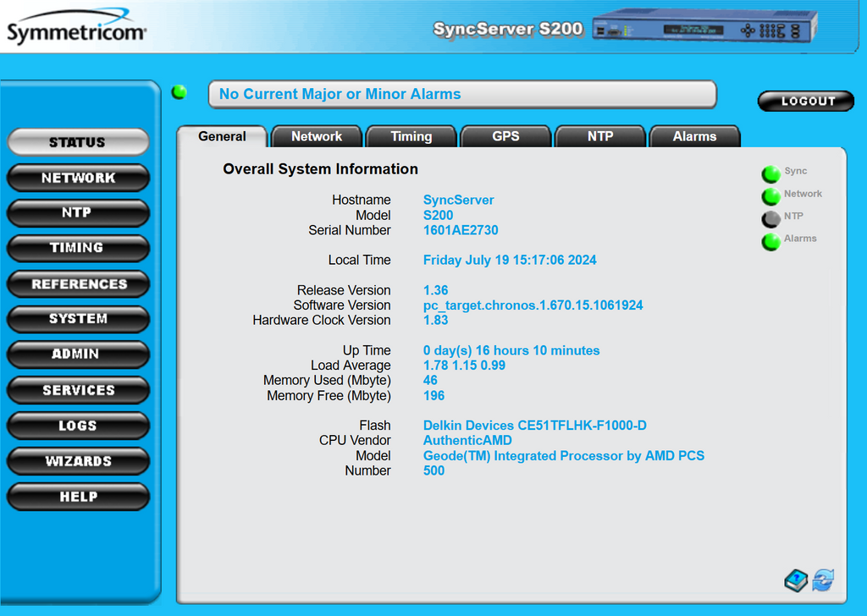Open the Timing tab
The width and height of the screenshot is (867, 616).
(x=411, y=137)
